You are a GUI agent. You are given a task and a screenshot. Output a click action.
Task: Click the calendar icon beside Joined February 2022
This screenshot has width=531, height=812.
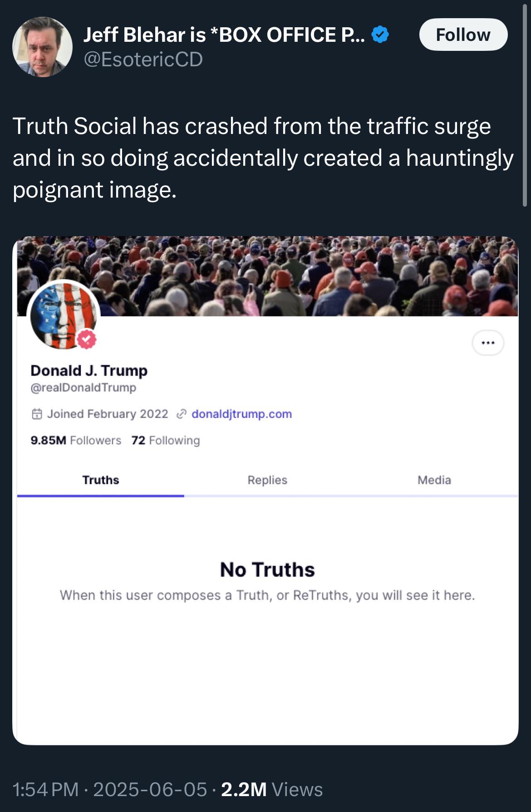[37, 414]
